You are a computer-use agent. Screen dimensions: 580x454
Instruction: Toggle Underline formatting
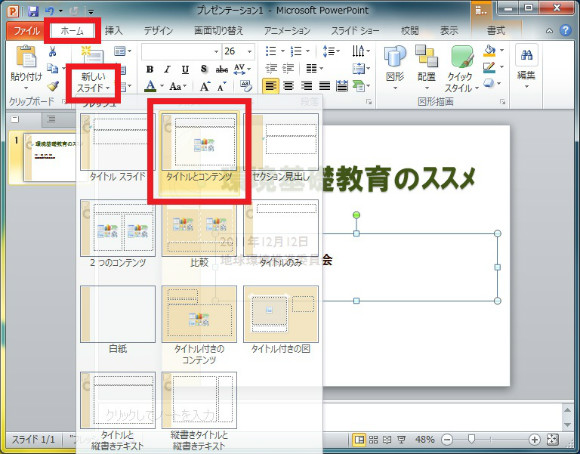(185, 69)
